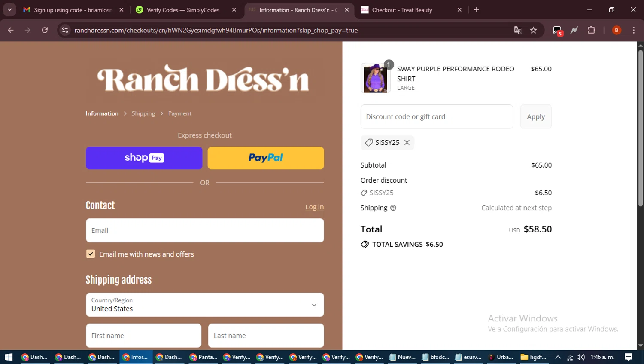Click the TOTAL SAVINGS $6.50 text
The width and height of the screenshot is (644, 364).
click(407, 244)
